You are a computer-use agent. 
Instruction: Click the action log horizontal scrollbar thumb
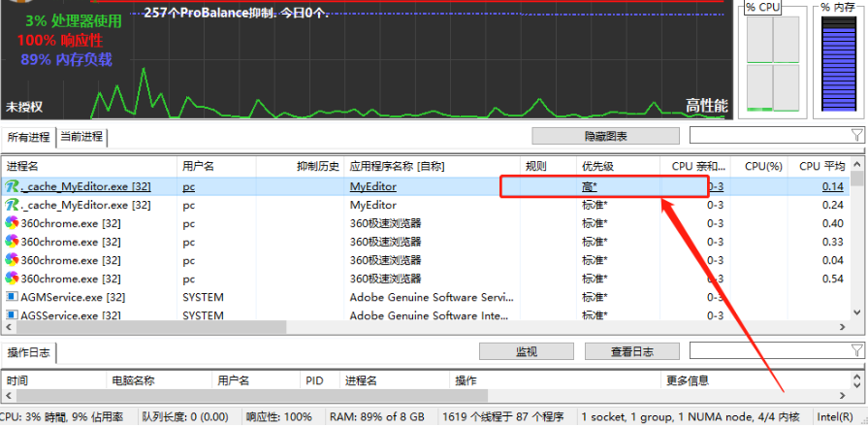click(252, 395)
